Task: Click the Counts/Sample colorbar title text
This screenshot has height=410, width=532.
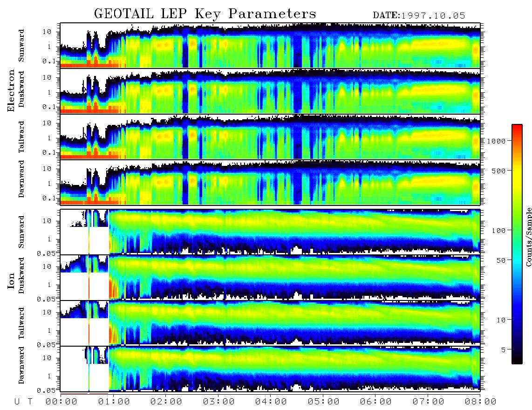Action: click(x=529, y=237)
